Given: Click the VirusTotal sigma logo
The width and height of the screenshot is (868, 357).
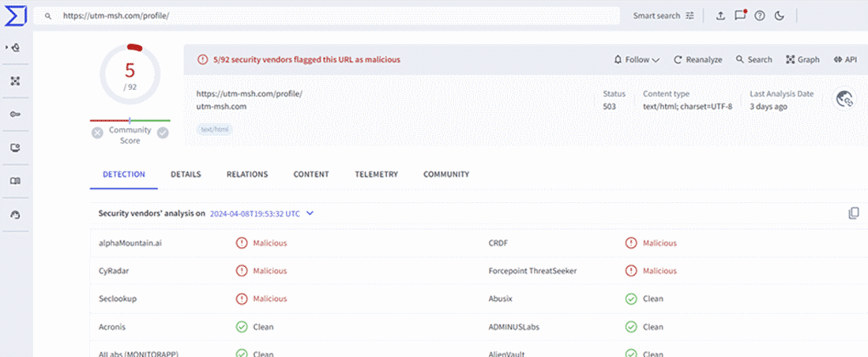Looking at the screenshot, I should pos(15,16).
